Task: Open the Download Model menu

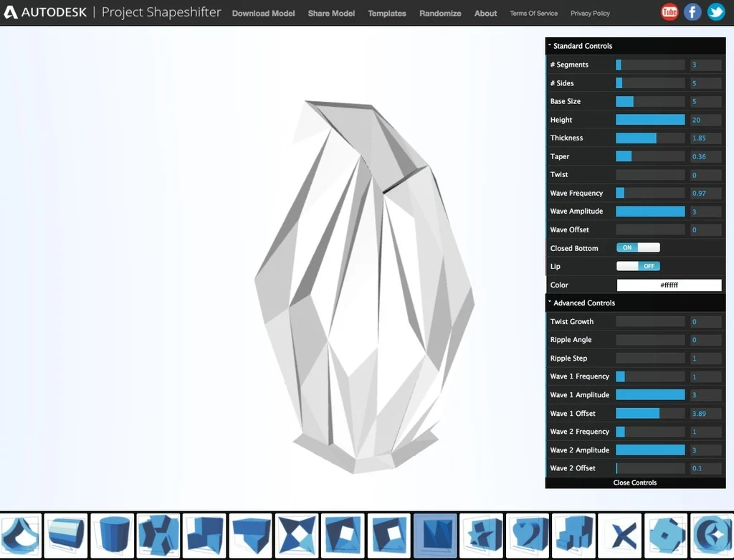Action: (x=264, y=13)
